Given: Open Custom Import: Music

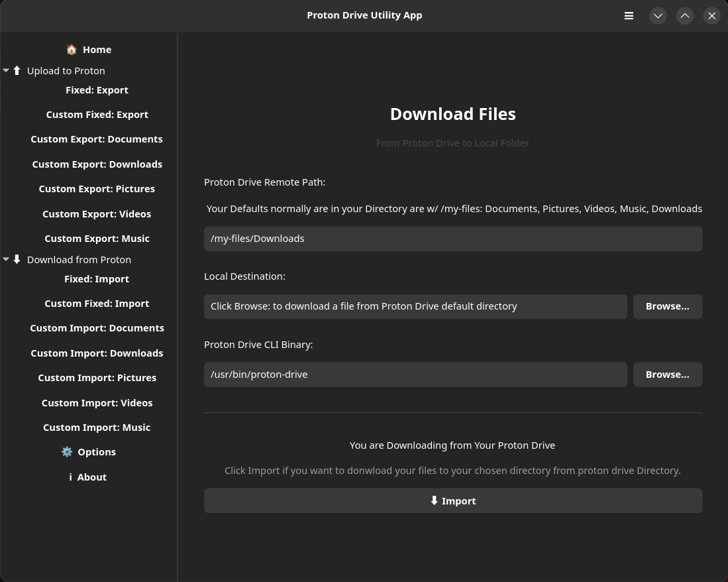Looking at the screenshot, I should tap(97, 428).
